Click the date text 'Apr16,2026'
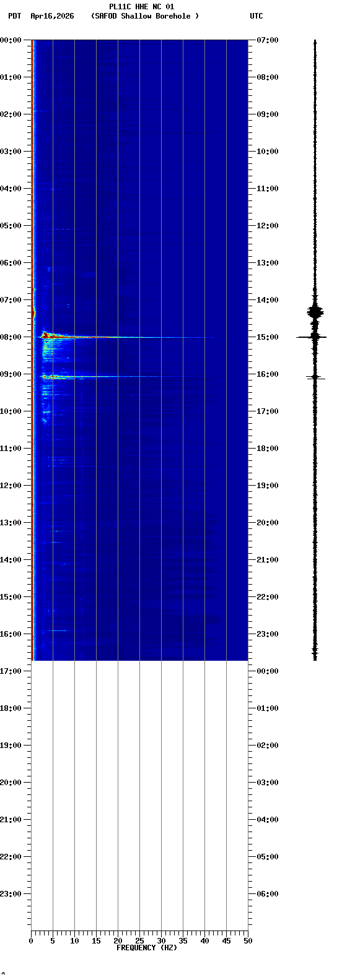 pos(52,16)
